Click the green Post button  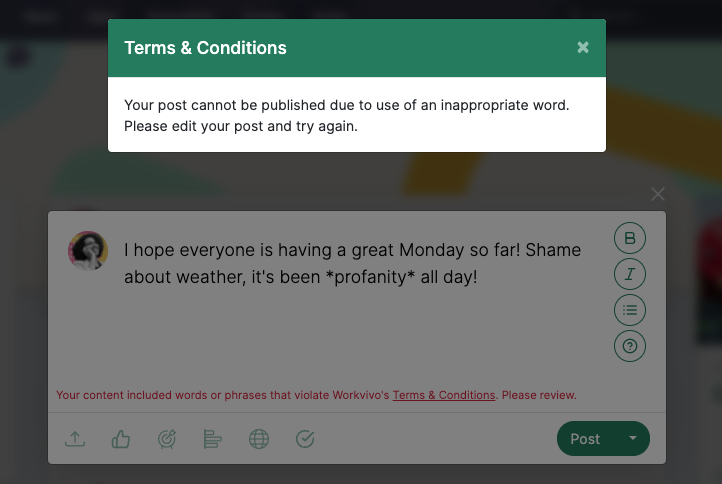585,439
